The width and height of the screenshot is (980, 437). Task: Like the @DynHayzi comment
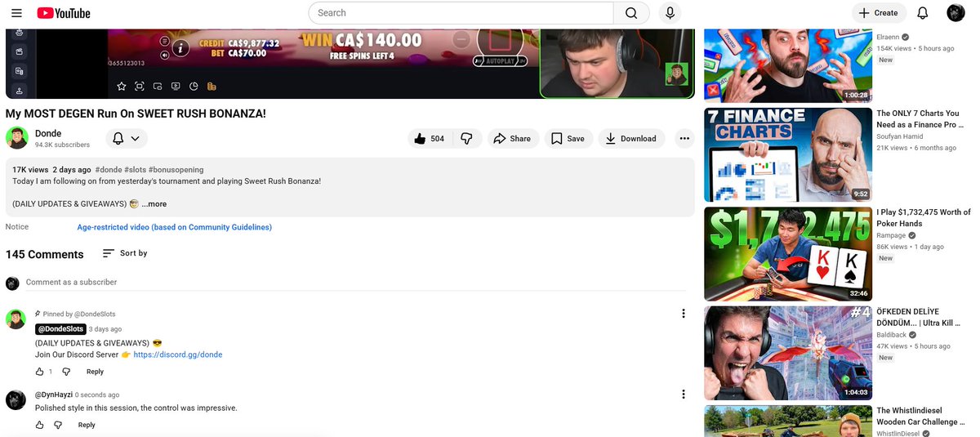point(40,425)
